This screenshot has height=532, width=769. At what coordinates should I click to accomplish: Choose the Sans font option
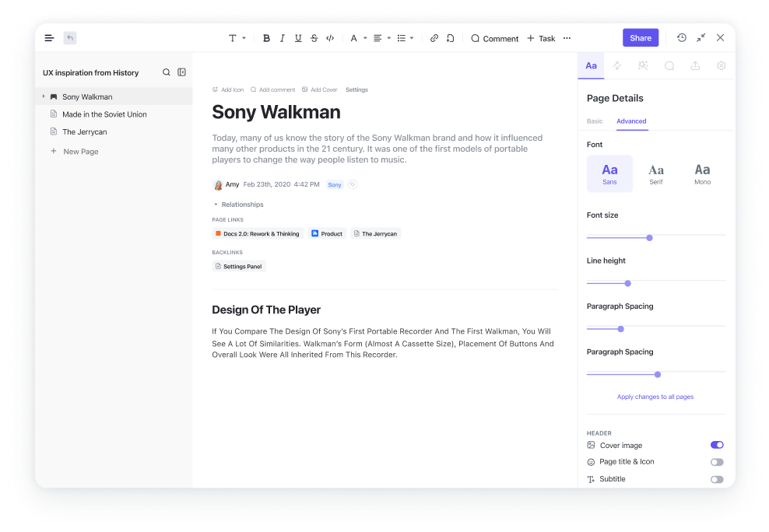click(609, 174)
